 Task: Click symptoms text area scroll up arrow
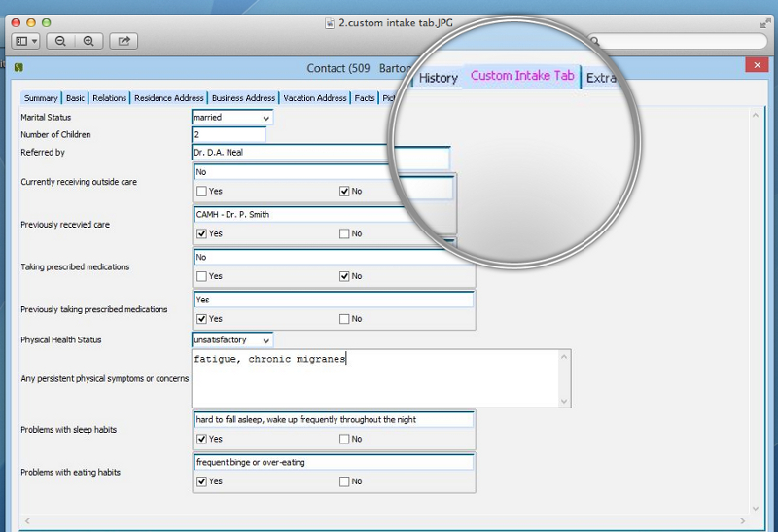(564, 357)
